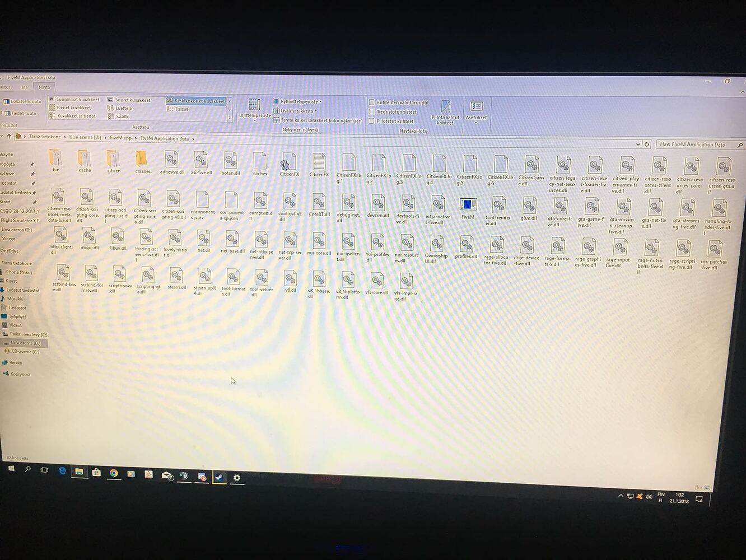This screenshot has width=746, height=560.
Task: Select the v8.dll file
Action: [290, 281]
